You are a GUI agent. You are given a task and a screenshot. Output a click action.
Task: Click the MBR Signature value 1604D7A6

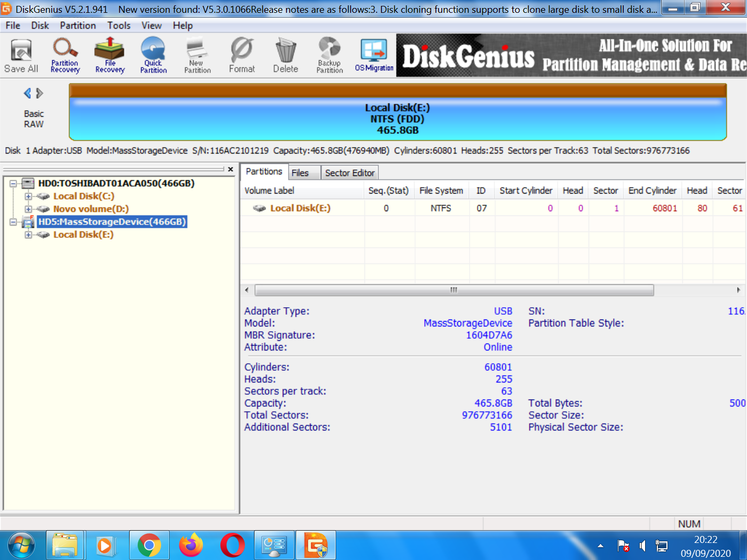coord(489,335)
